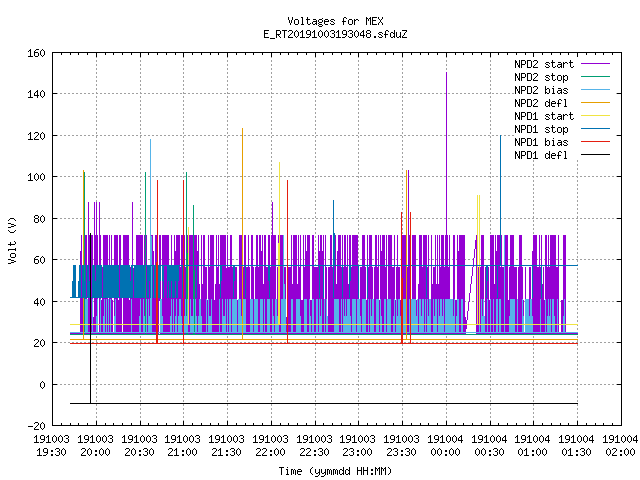This screenshot has height=480, width=640.
Task: Click the 'Time (yymmdd HH:MM)' x-axis label
Action: [335, 471]
